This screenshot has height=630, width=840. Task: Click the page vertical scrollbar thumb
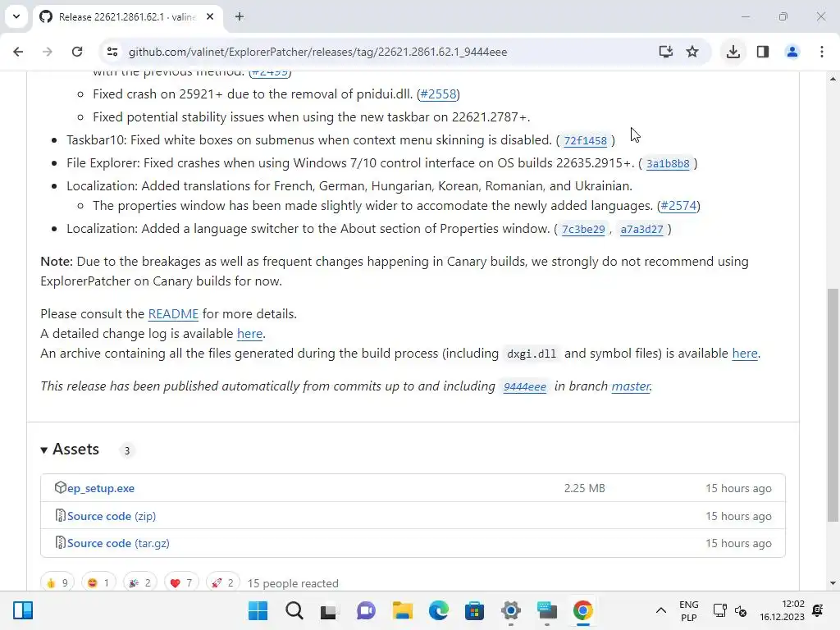click(x=833, y=404)
